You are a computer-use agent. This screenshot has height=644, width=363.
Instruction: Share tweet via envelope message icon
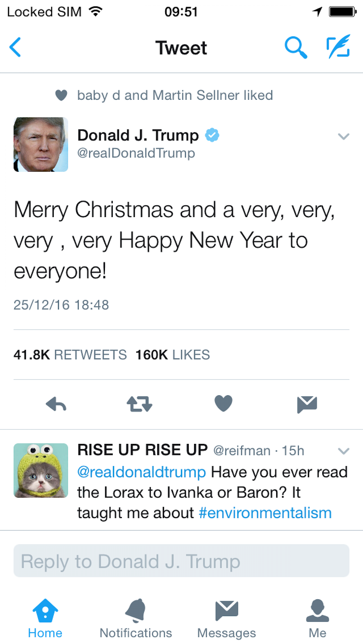coord(307,404)
